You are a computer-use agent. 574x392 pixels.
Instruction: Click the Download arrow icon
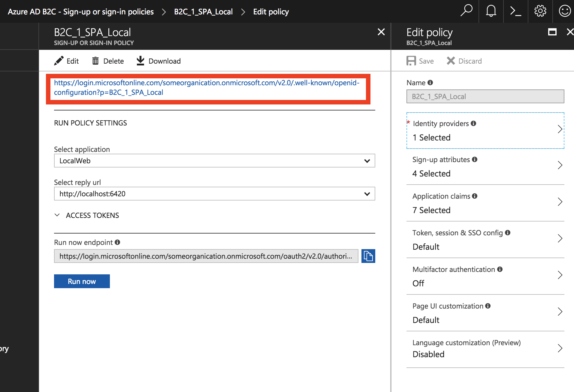[140, 61]
